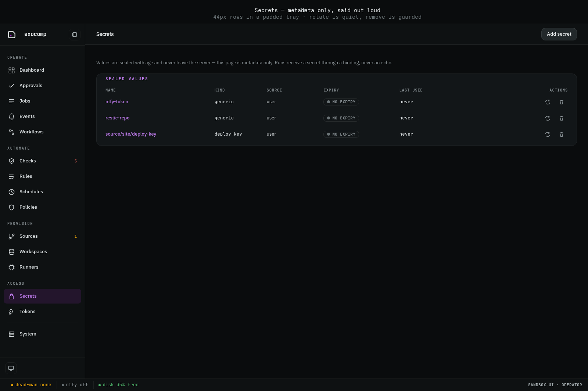This screenshot has height=391, width=588.
Task: Go to Approvals in sidebar
Action: pos(42,86)
